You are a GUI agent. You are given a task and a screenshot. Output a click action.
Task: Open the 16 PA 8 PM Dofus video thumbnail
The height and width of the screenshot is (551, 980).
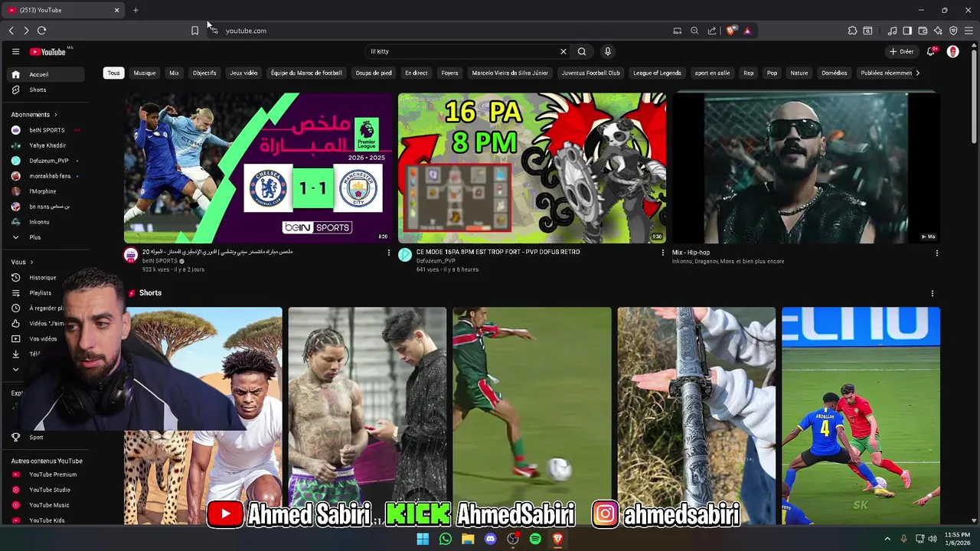pos(532,168)
